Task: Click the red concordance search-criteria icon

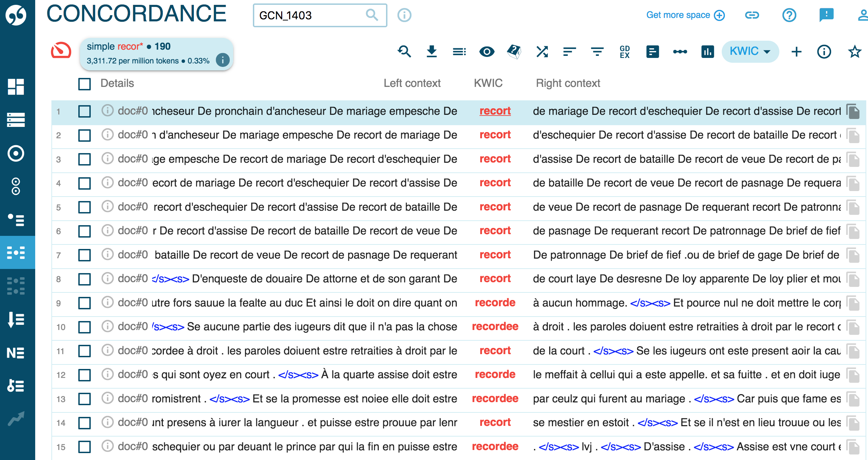Action: tap(61, 51)
